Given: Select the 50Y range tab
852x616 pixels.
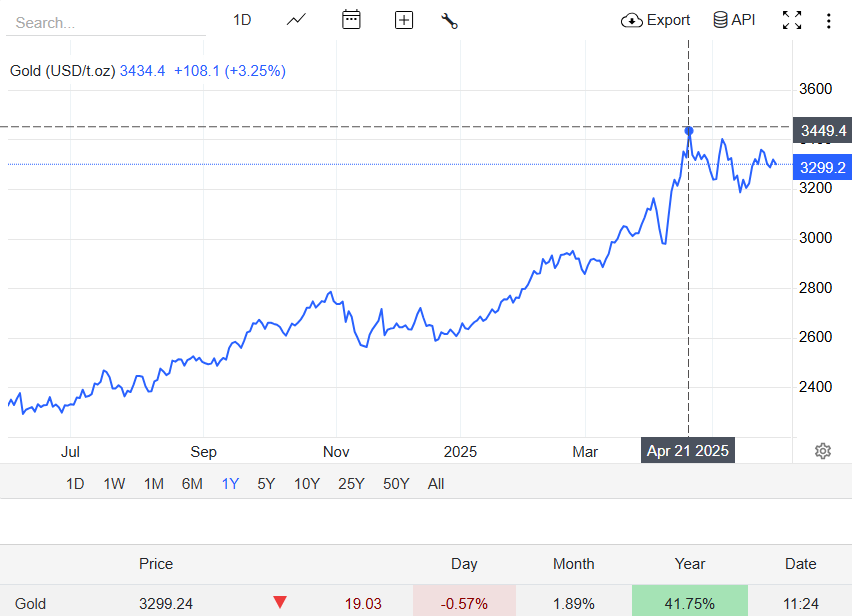Looking at the screenshot, I should click(396, 483).
